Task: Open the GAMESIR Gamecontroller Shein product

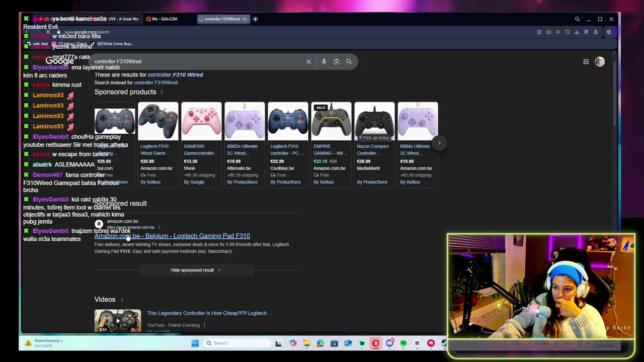Action: point(201,145)
